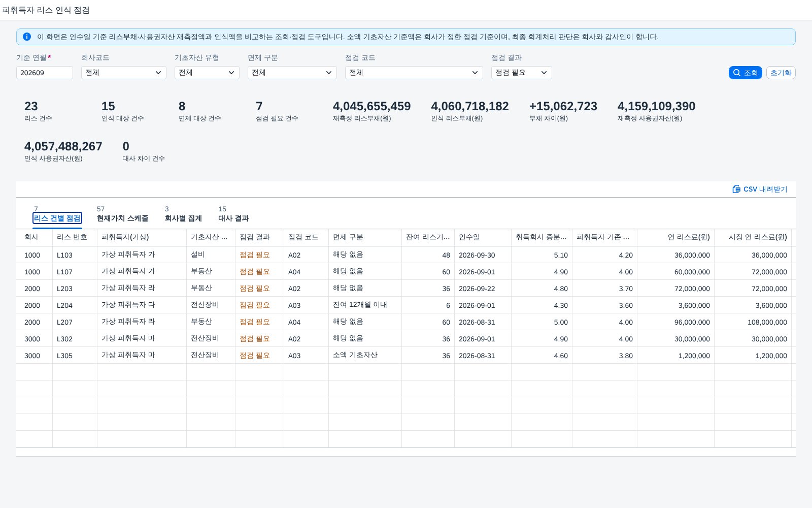Viewport: 812px width, 508px height.
Task: Click the 피취득자(가상) column header
Action: [x=142, y=237]
